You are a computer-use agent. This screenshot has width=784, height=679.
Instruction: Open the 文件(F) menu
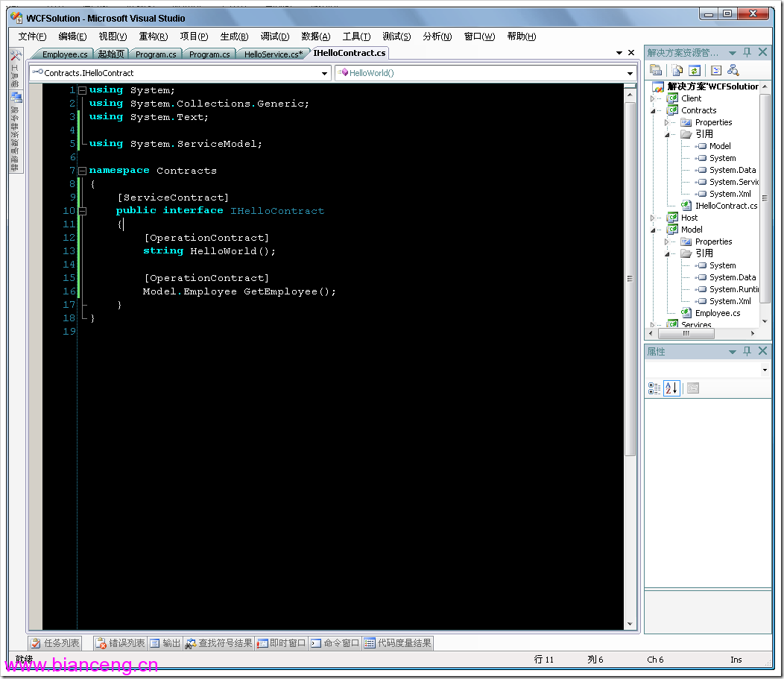[33, 37]
